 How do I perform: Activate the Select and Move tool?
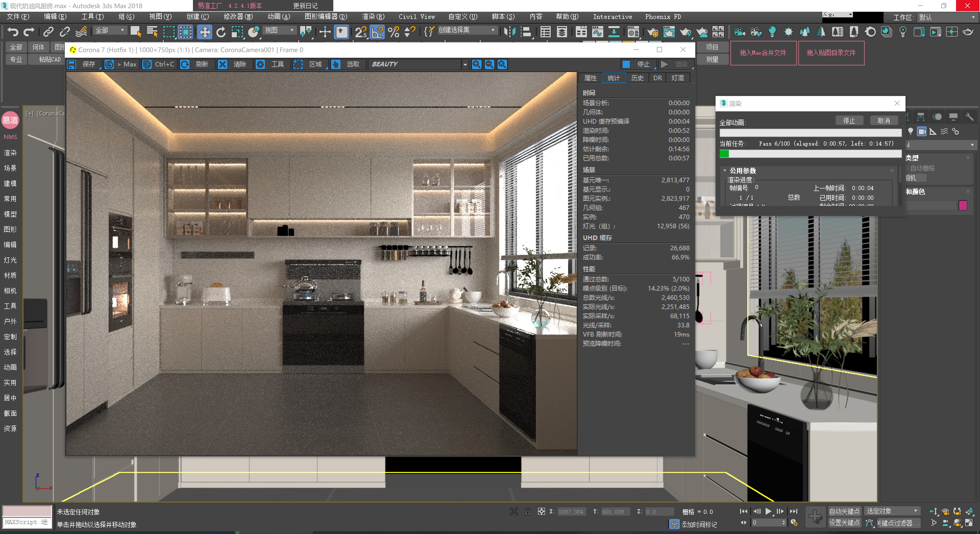(205, 32)
